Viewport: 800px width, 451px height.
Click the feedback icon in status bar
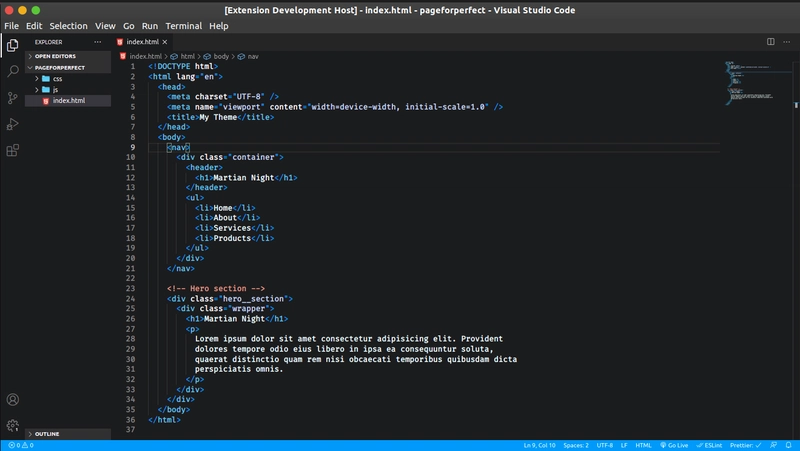[773, 445]
